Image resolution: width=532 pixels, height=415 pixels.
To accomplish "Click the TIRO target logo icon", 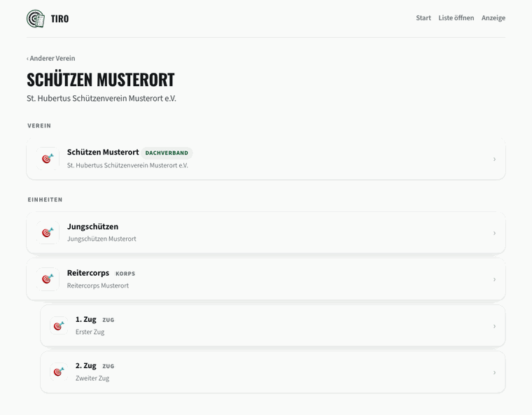I will coord(36,19).
